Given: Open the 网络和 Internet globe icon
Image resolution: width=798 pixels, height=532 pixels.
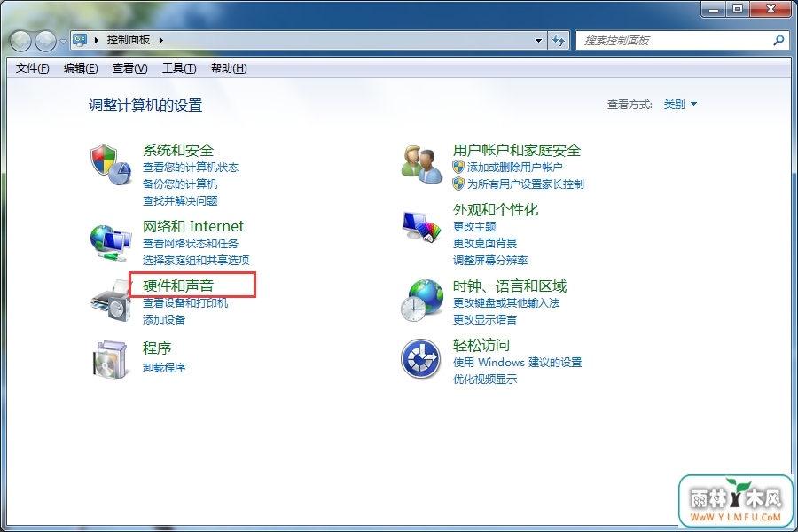Looking at the screenshot, I should pos(111,243).
